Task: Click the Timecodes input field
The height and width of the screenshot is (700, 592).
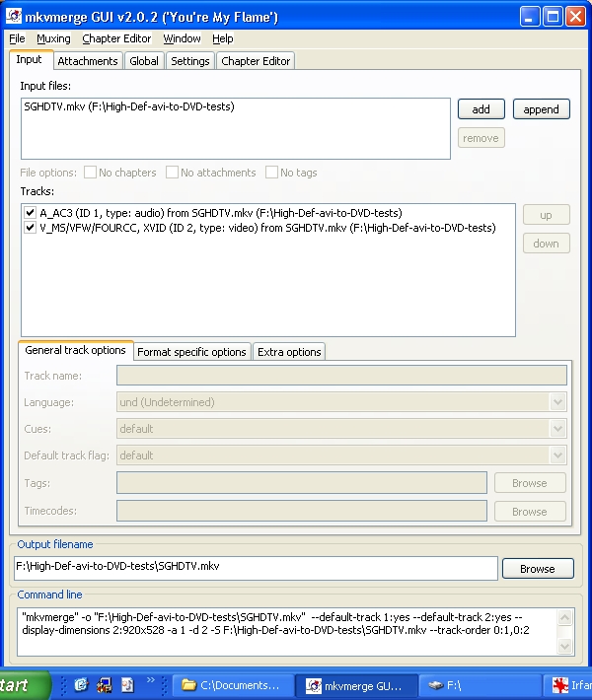Action: [302, 511]
